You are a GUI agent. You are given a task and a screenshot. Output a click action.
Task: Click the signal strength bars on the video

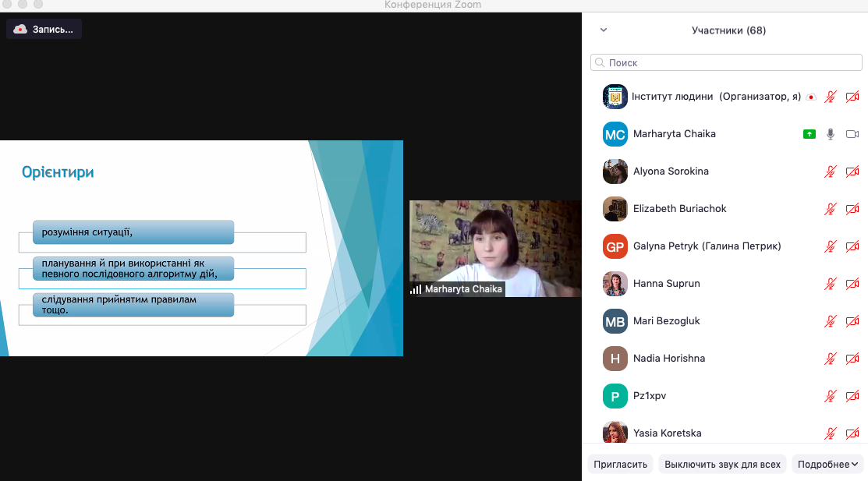(416, 289)
